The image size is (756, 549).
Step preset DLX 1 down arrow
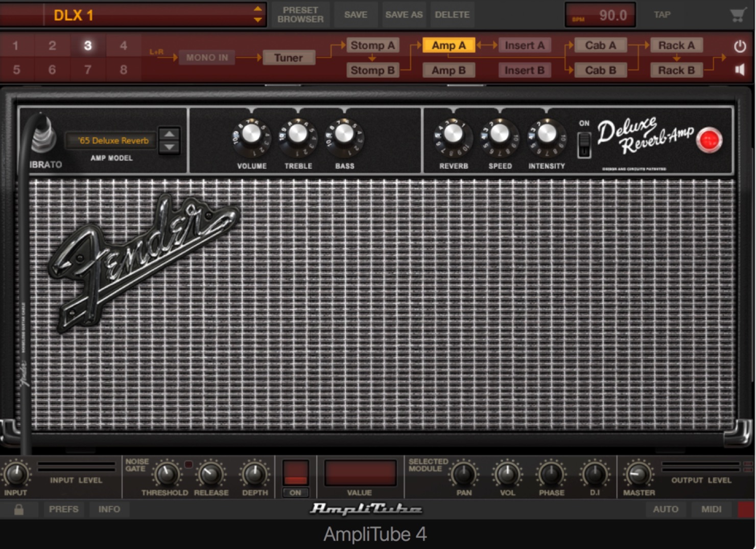(258, 20)
